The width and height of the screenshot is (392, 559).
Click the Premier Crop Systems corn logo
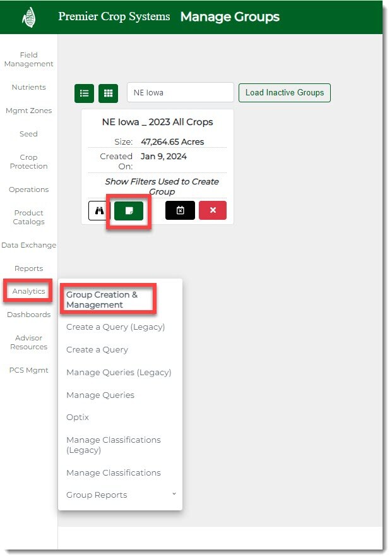[29, 17]
